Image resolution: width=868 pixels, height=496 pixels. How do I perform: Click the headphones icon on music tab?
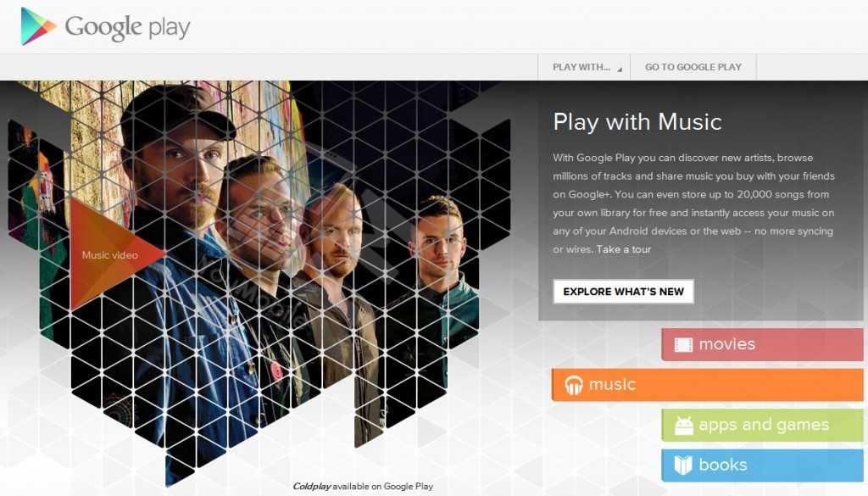click(x=574, y=385)
